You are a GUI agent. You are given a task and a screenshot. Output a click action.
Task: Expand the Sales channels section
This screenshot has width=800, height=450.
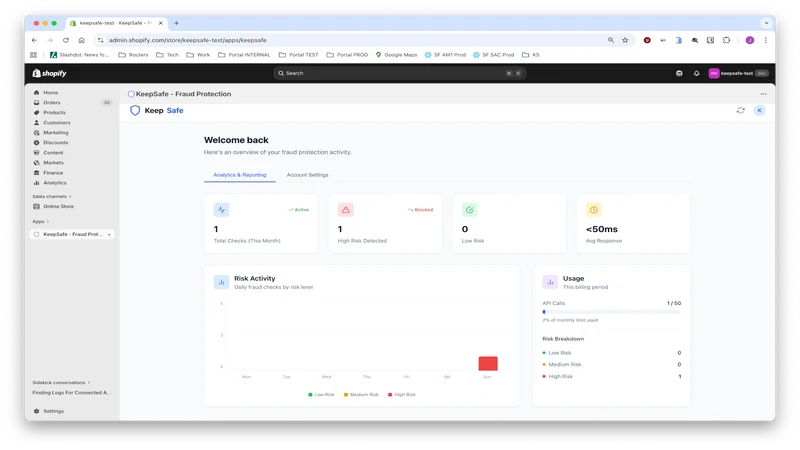(x=52, y=196)
